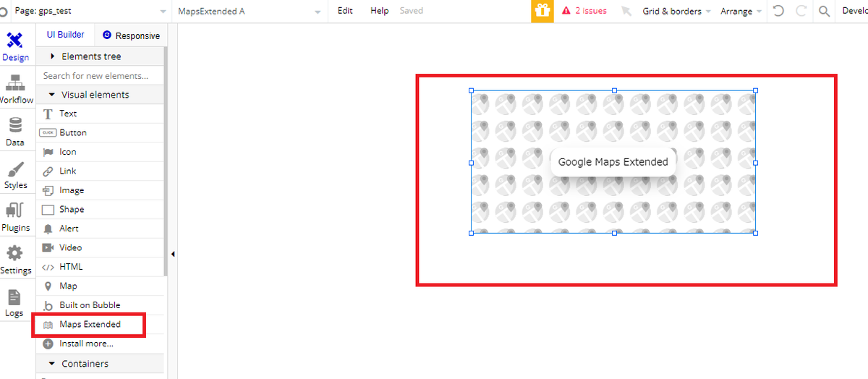Collapse the Containers section
The image size is (868, 379).
click(100, 364)
